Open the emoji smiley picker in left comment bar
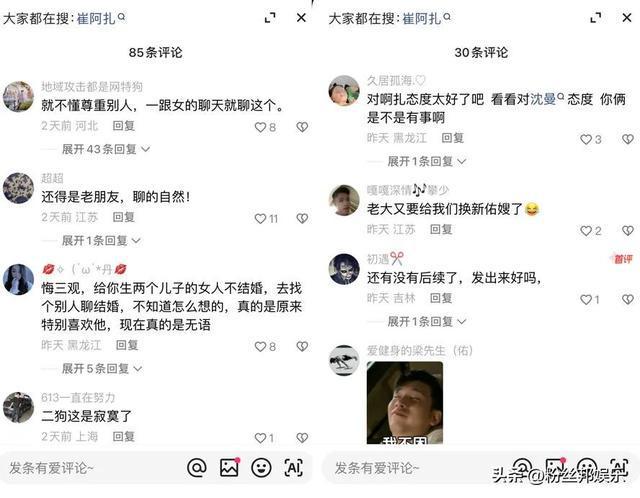640x498 pixels. pos(261,468)
